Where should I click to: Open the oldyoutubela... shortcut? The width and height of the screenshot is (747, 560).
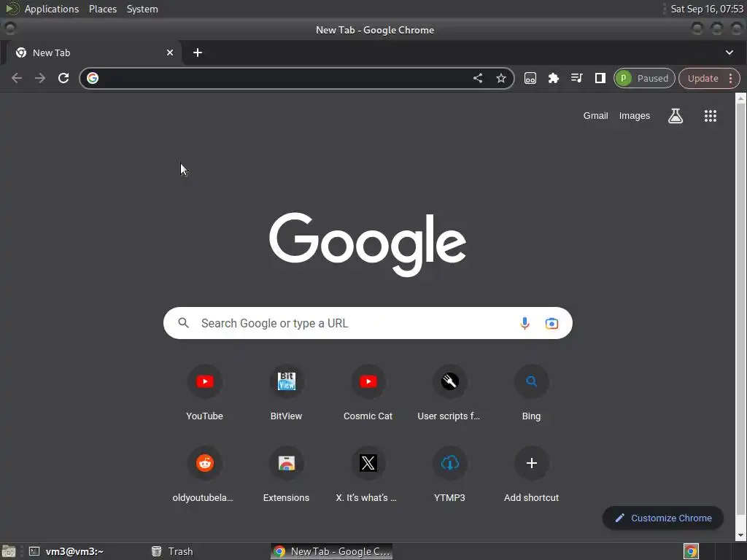point(204,475)
